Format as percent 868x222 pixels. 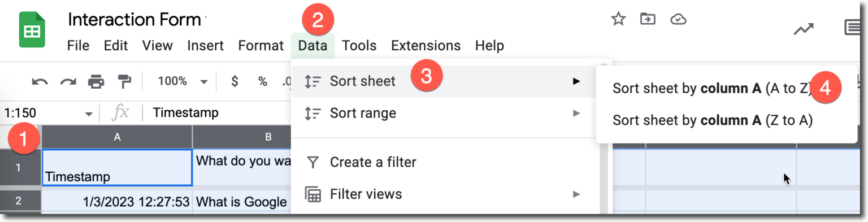(263, 81)
